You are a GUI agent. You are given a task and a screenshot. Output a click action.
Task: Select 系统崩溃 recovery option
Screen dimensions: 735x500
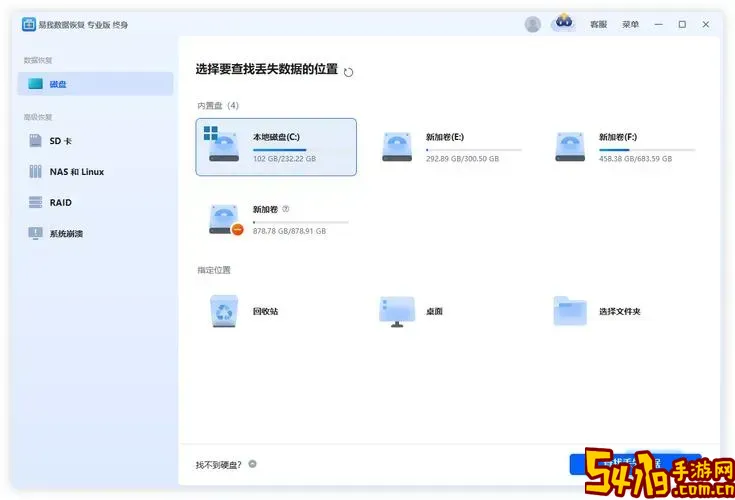(66, 233)
